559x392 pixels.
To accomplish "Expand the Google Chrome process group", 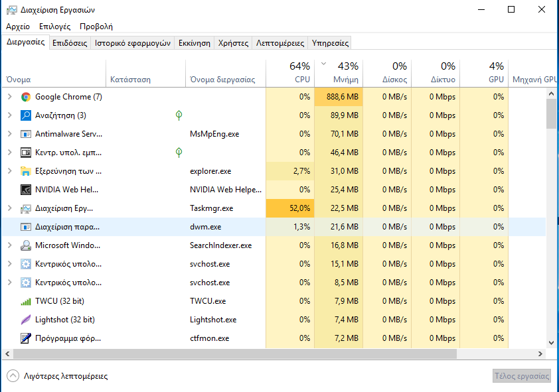I will 10,96.
